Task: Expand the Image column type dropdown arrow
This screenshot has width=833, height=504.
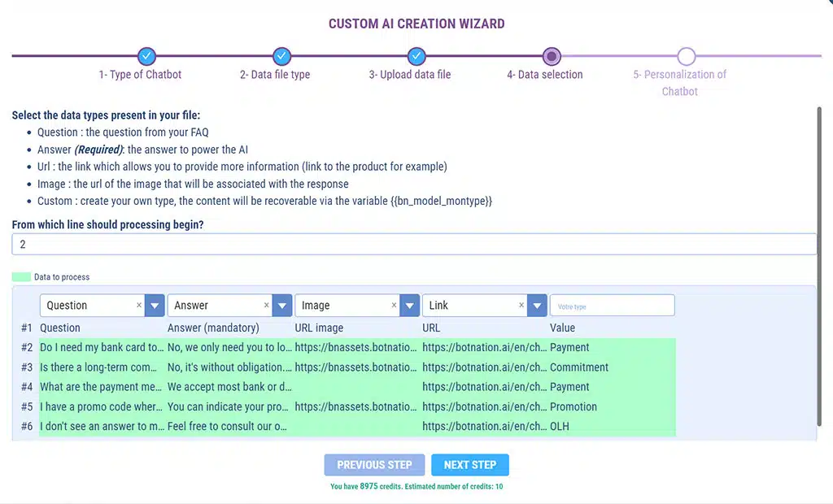Action: coord(410,306)
